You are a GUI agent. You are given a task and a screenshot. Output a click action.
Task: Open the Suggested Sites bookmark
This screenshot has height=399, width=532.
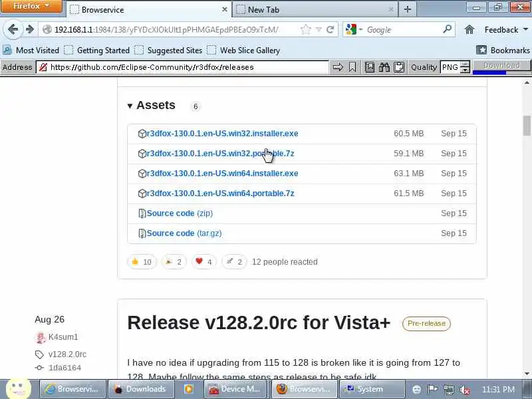click(168, 51)
